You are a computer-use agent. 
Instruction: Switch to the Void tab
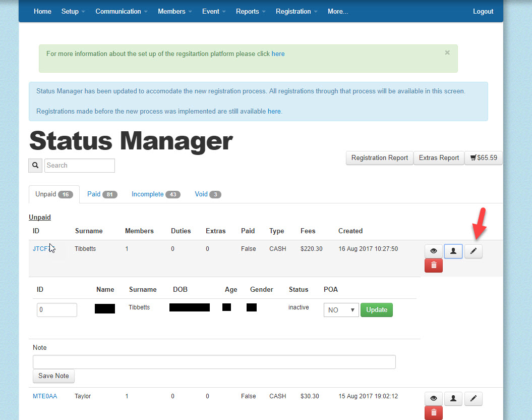(208, 194)
